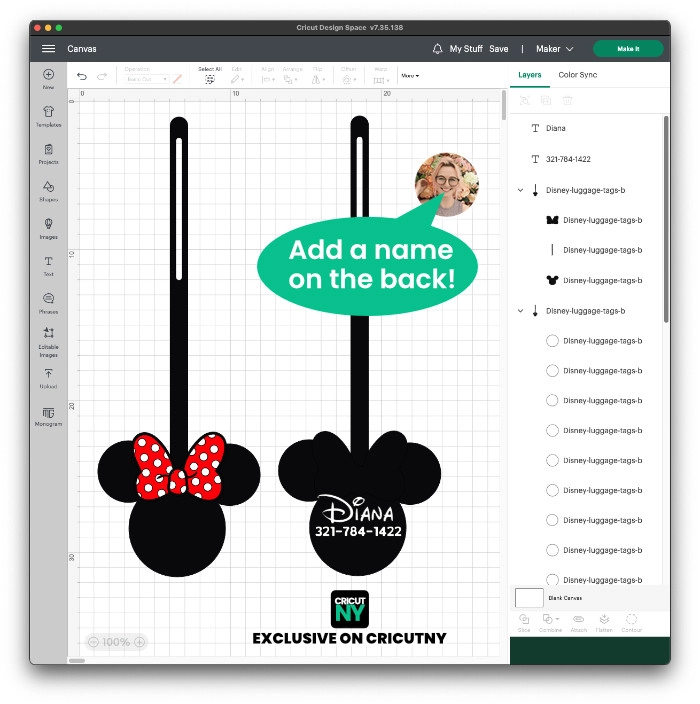
Task: Click the Contour tool
Action: pos(631,623)
